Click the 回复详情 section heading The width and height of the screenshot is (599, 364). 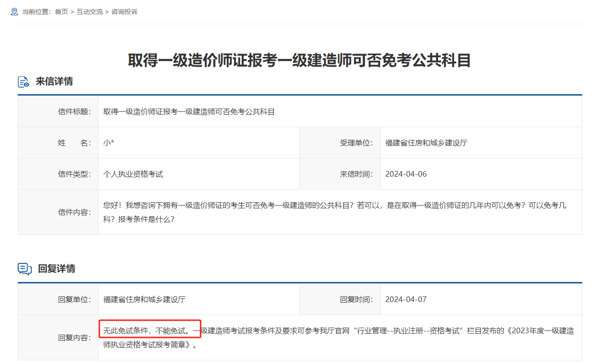(56, 269)
